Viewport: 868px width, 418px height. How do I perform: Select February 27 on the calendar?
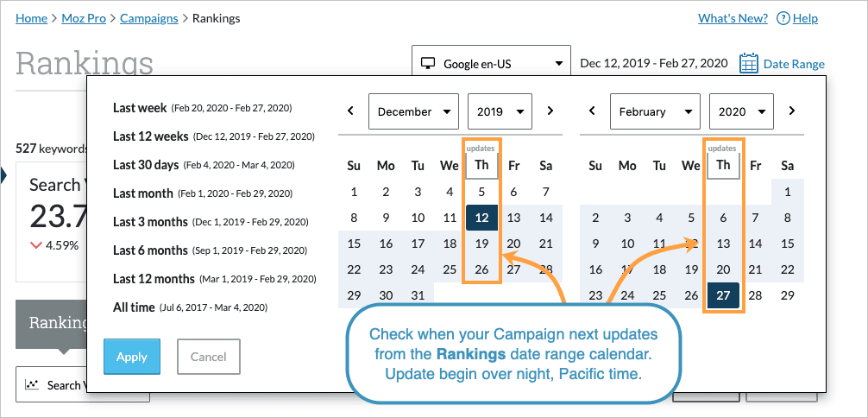724,295
